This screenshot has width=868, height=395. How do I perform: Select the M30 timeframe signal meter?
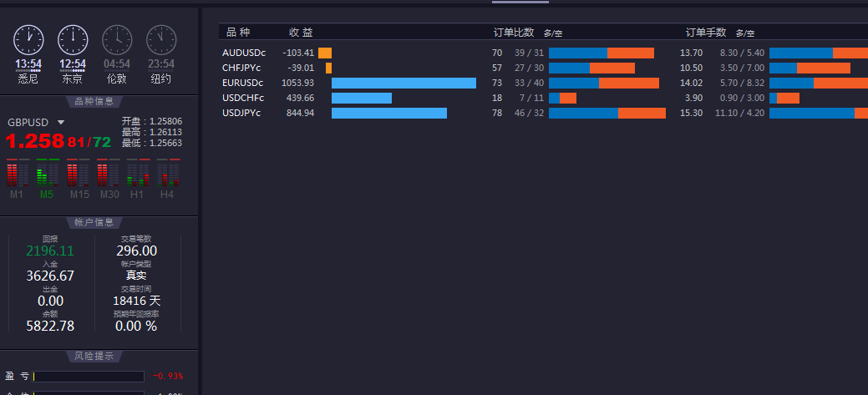108,178
